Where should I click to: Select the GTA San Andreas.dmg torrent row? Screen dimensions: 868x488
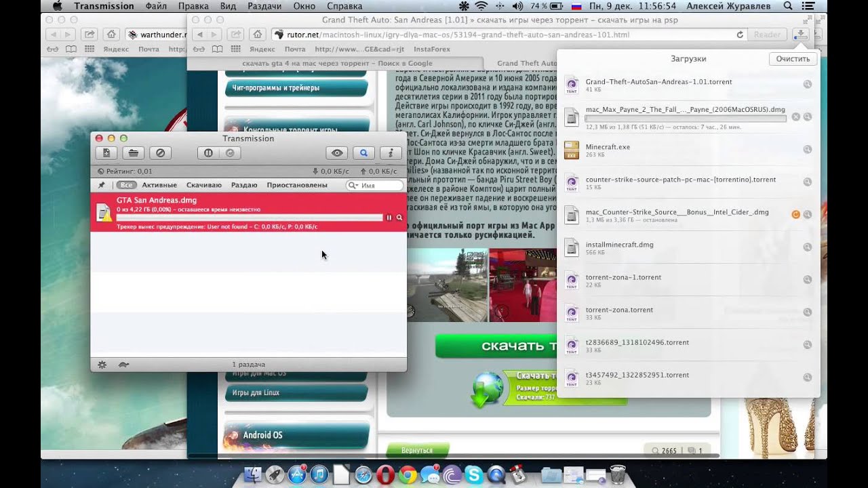click(249, 212)
